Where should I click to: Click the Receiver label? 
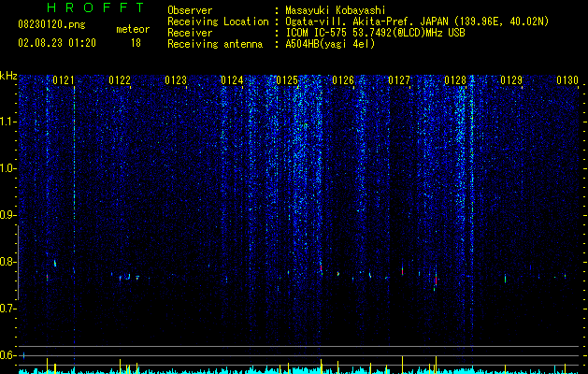190,33
